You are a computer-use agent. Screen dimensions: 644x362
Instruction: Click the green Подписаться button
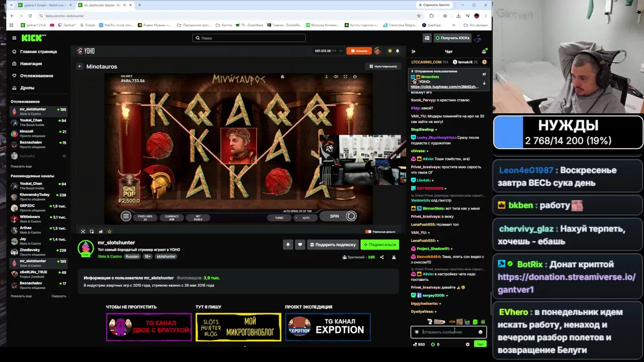(x=380, y=245)
